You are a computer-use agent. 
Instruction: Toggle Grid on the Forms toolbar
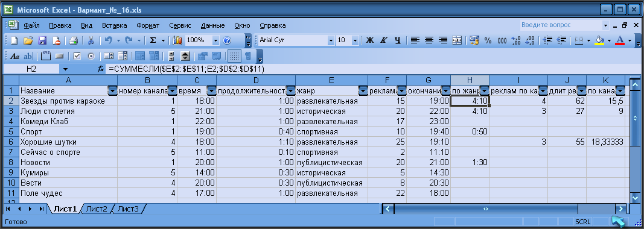[234, 56]
